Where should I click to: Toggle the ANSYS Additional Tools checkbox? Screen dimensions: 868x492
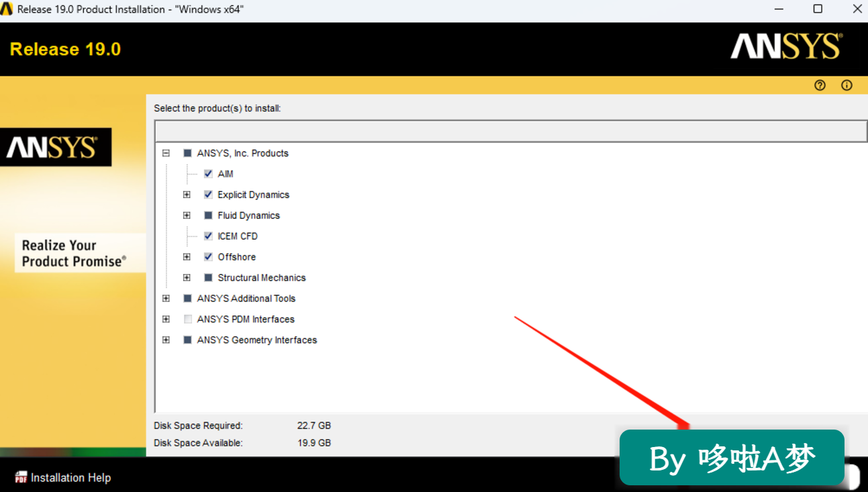[x=187, y=299]
